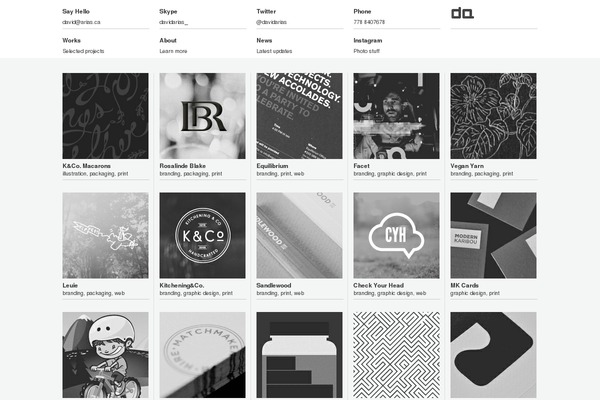Image resolution: width=600 pixels, height=400 pixels.
Task: Click the 'da' logo icon
Action: [462, 13]
